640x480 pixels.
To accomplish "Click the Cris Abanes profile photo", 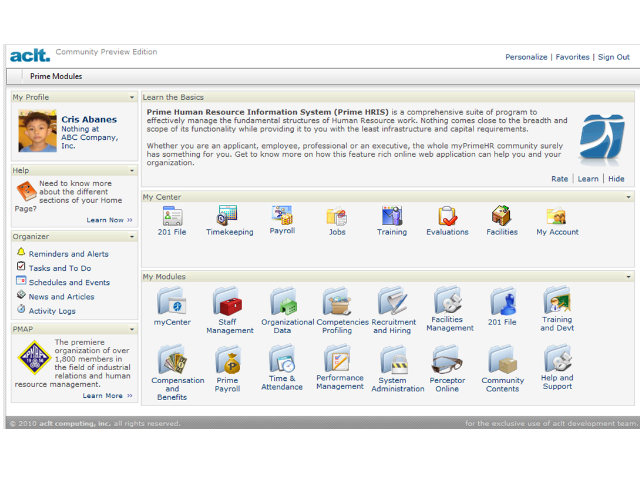I will (x=38, y=131).
